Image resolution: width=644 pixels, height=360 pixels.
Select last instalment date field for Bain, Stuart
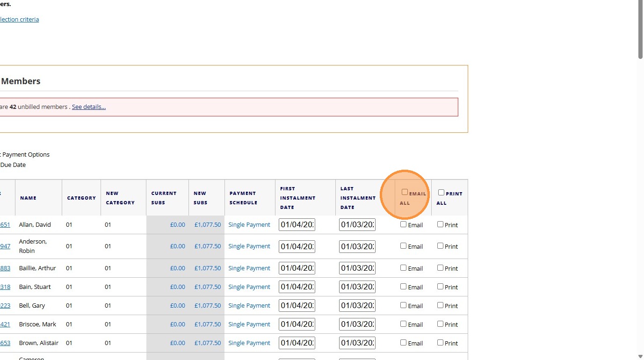click(357, 287)
